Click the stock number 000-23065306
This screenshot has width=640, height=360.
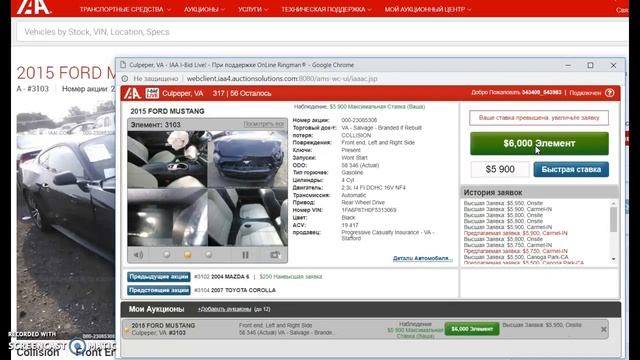pyautogui.click(x=359, y=120)
